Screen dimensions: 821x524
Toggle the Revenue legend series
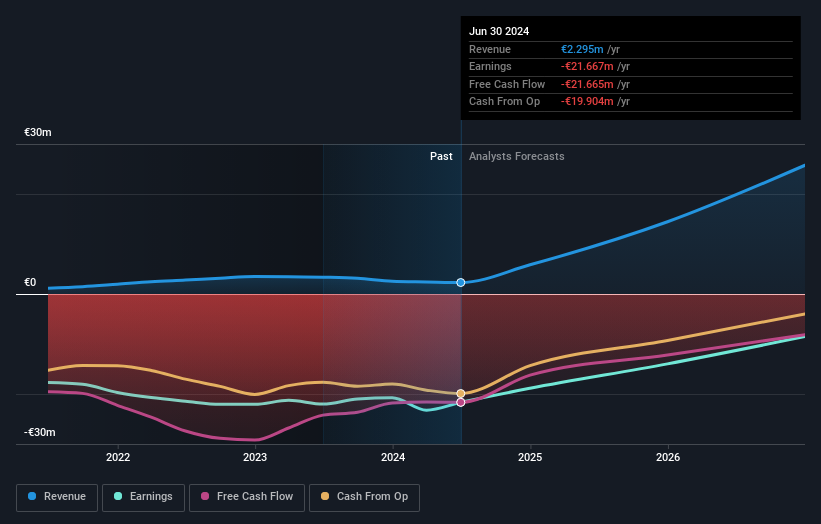coord(57,497)
